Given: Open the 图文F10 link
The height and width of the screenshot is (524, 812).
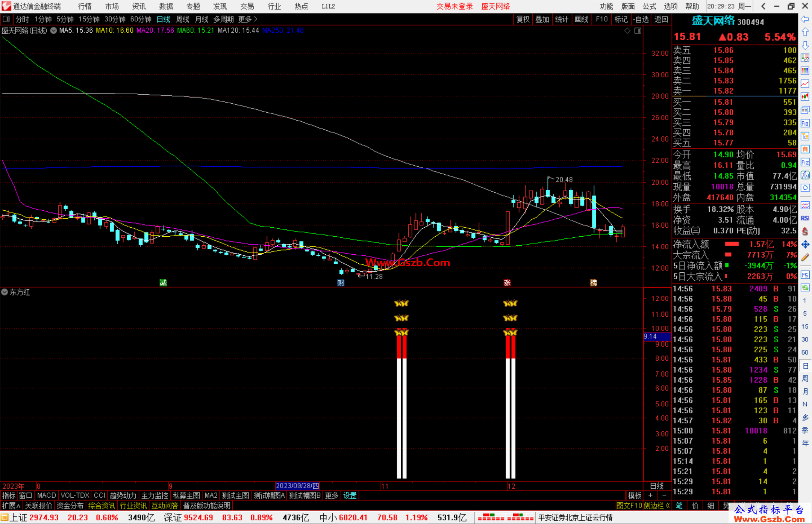Looking at the screenshot, I should 629,506.
